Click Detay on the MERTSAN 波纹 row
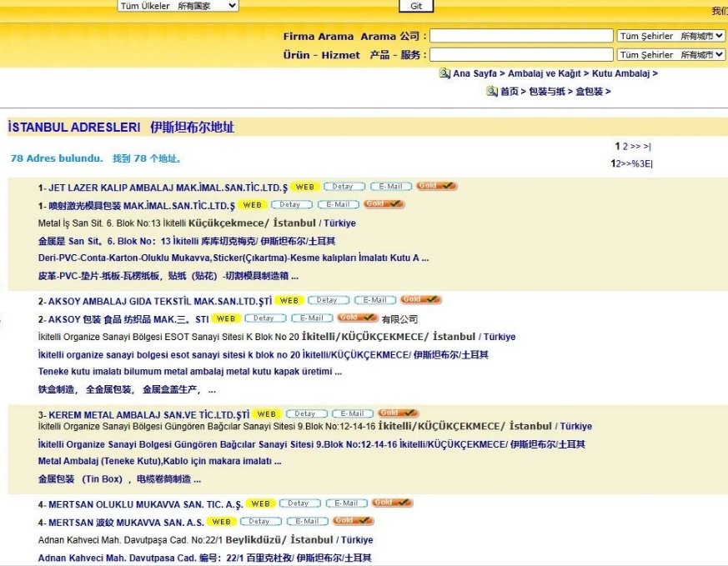This screenshot has width=728, height=566. coord(260,522)
